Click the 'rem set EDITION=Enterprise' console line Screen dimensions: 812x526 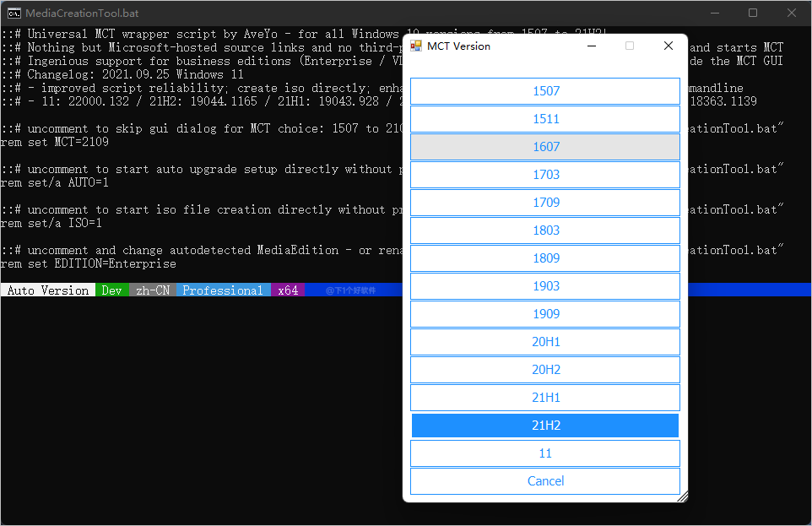[88, 263]
